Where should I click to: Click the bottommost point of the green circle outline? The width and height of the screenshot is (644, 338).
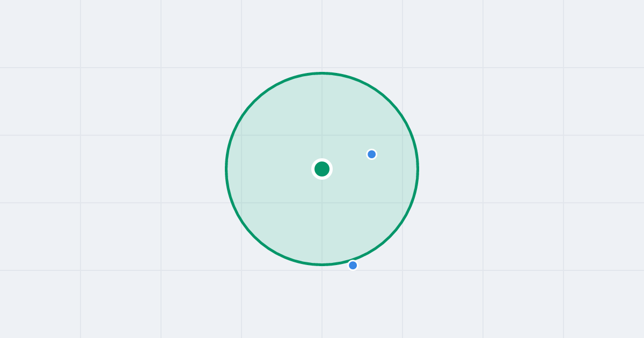322,264
